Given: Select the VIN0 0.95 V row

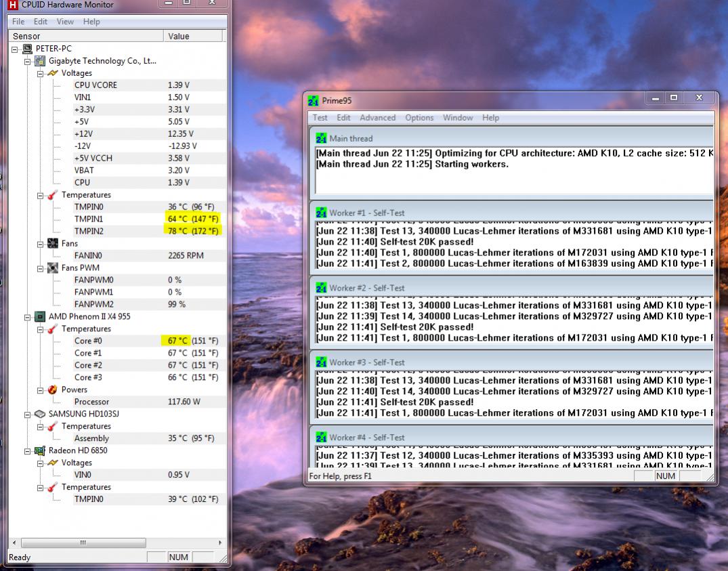Looking at the screenshot, I should coord(149,474).
